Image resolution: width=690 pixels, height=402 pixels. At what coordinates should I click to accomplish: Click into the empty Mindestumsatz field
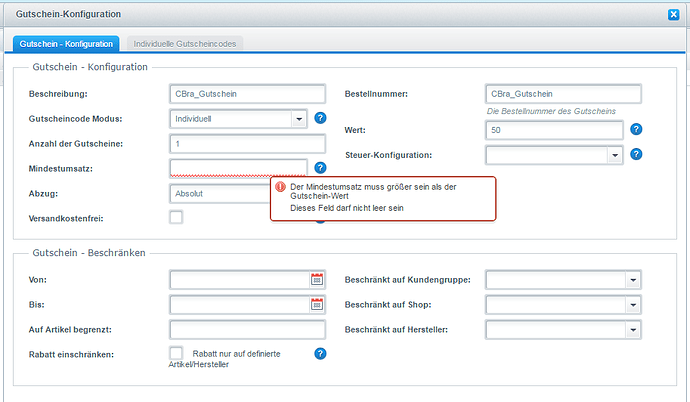click(239, 168)
